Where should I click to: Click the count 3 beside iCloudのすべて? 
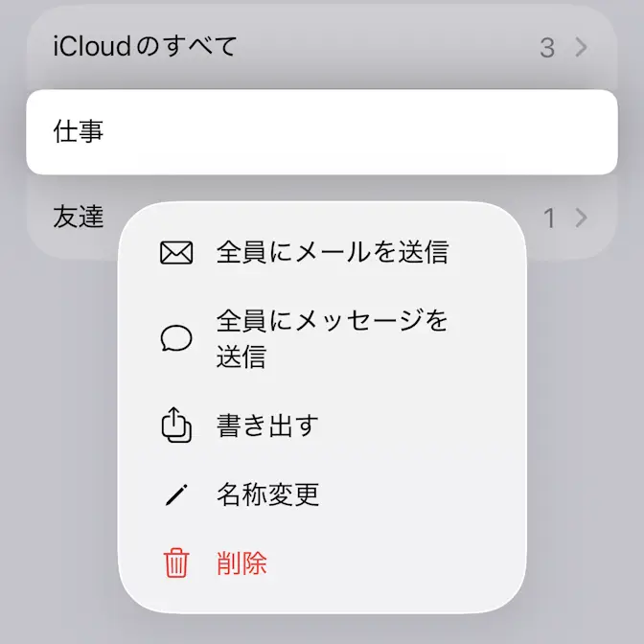(547, 47)
